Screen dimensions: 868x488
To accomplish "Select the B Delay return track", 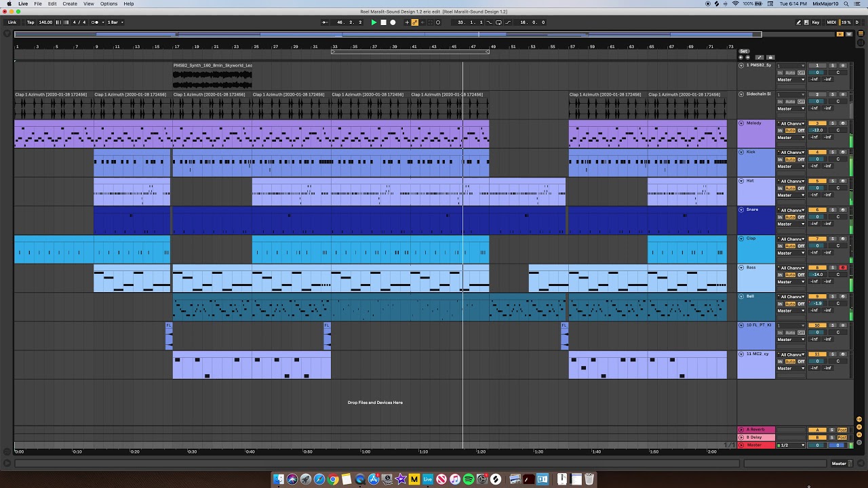I will point(756,437).
